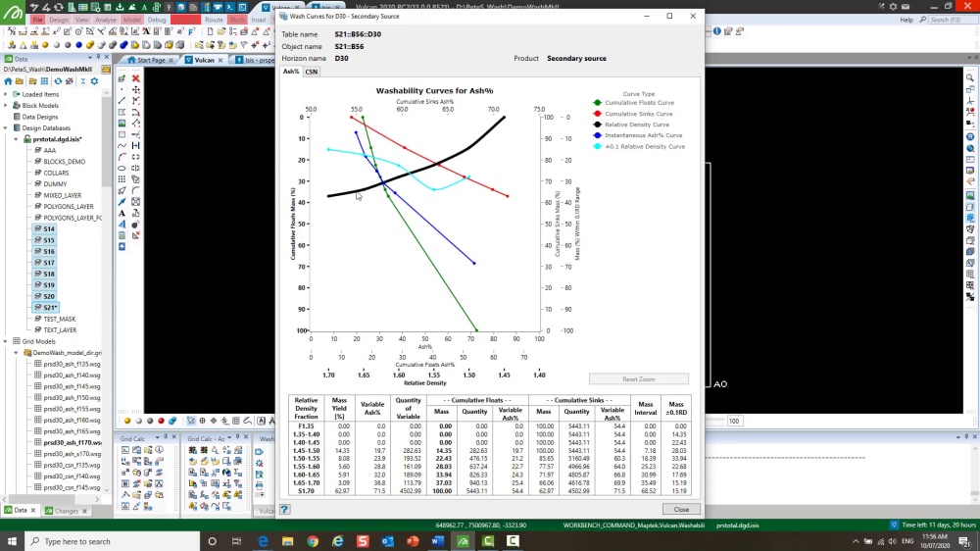Click the Reset Zoom button
Screen dimensions: 980x551
coord(638,379)
